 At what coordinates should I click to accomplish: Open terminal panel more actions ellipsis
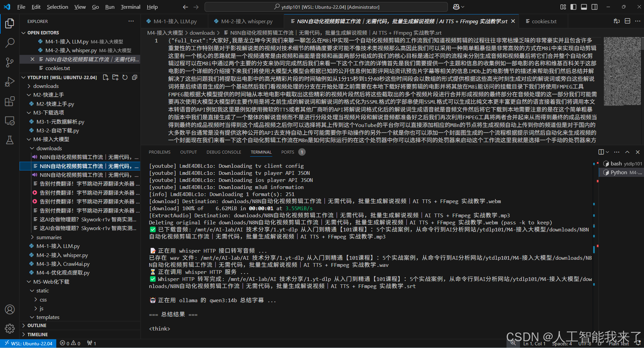[617, 152]
